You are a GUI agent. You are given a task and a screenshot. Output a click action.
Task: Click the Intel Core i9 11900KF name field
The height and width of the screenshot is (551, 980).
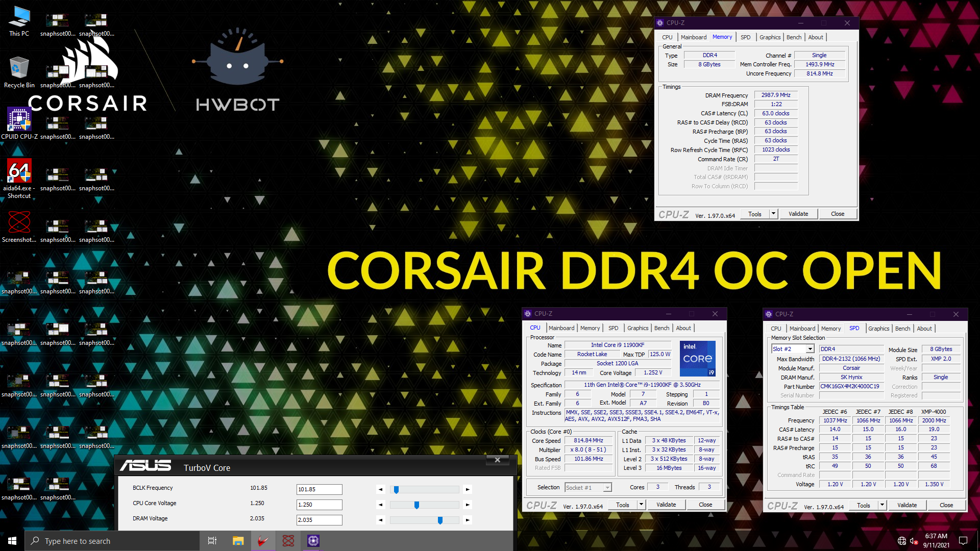click(x=618, y=345)
